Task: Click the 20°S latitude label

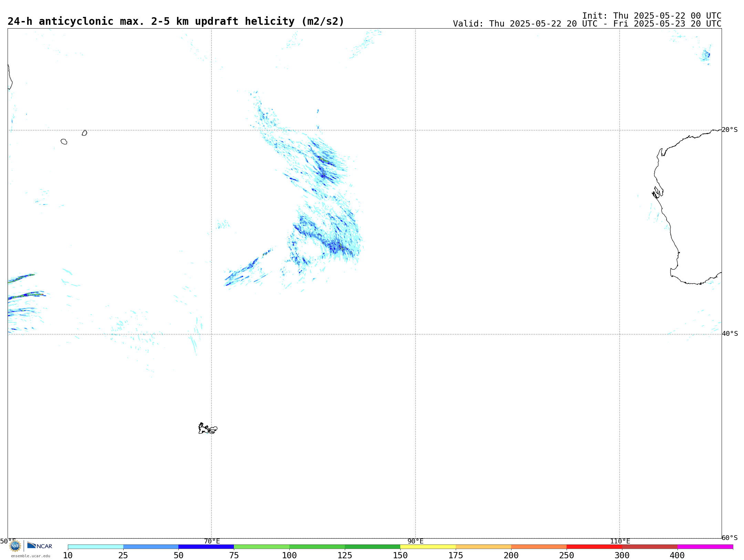Action: [x=730, y=130]
